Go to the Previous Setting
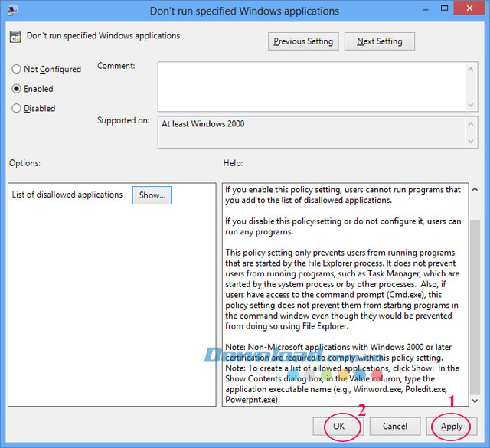 click(303, 41)
